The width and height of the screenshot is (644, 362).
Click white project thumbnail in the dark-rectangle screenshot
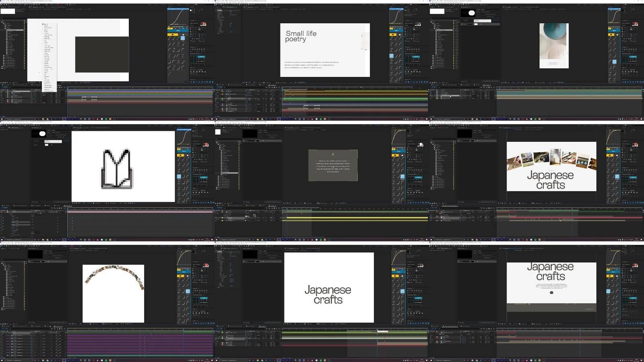(8, 11)
